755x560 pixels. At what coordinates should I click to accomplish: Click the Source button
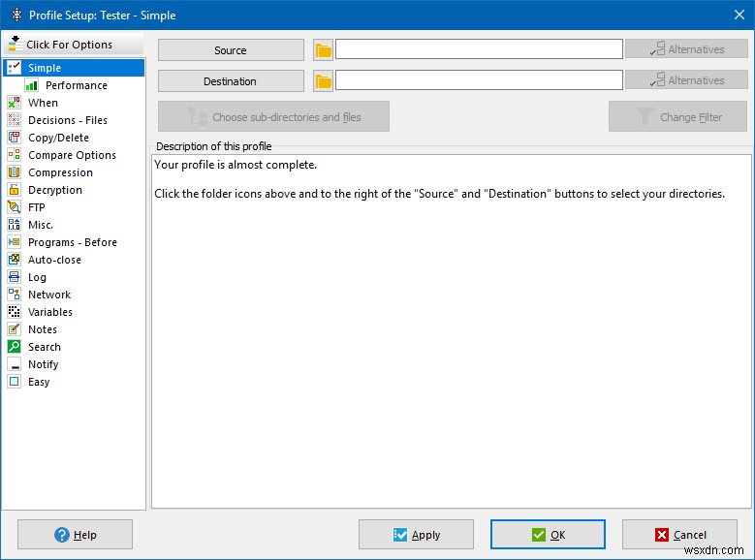[x=231, y=50]
